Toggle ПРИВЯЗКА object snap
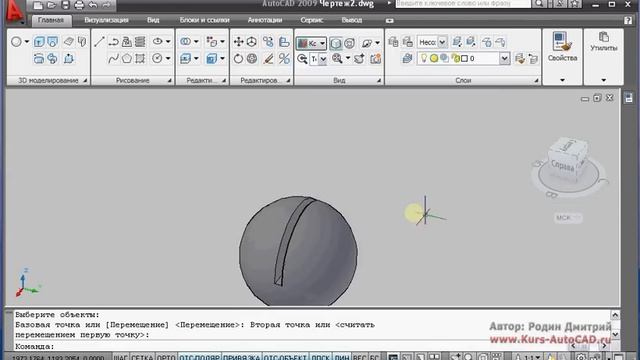This screenshot has width=640, height=360. pyautogui.click(x=242, y=357)
